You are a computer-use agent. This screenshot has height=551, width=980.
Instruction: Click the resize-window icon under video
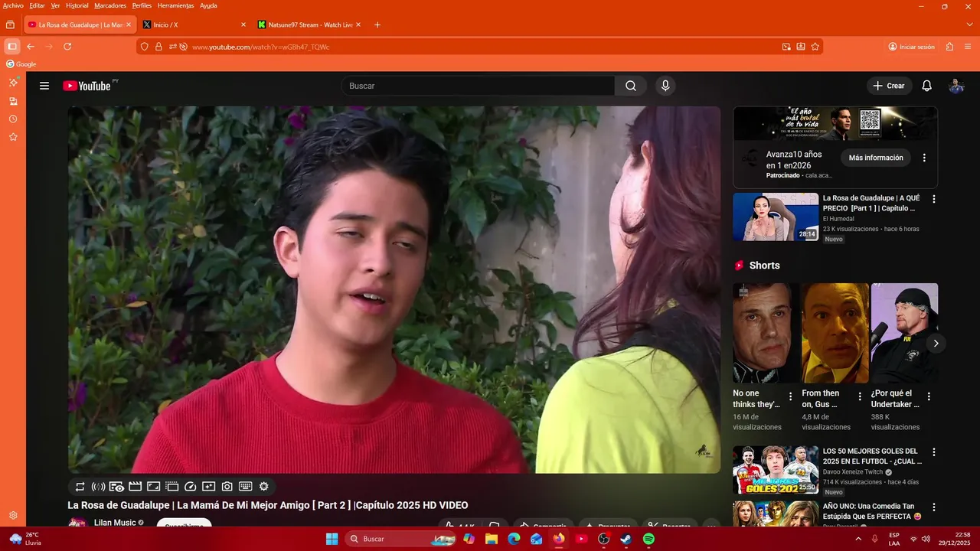point(154,487)
